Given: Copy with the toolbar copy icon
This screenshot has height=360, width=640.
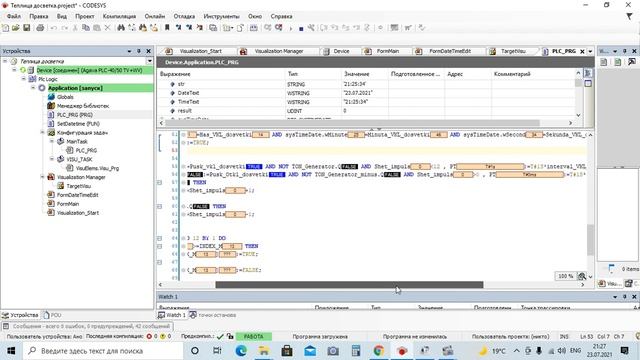Looking at the screenshot, I should 86,28.
